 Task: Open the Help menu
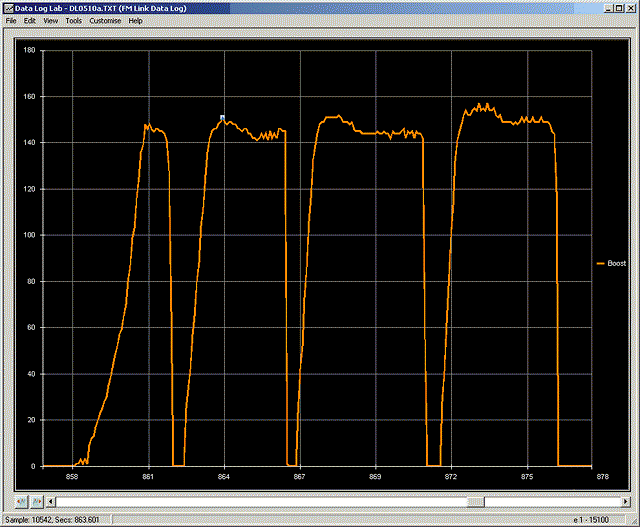[x=136, y=21]
